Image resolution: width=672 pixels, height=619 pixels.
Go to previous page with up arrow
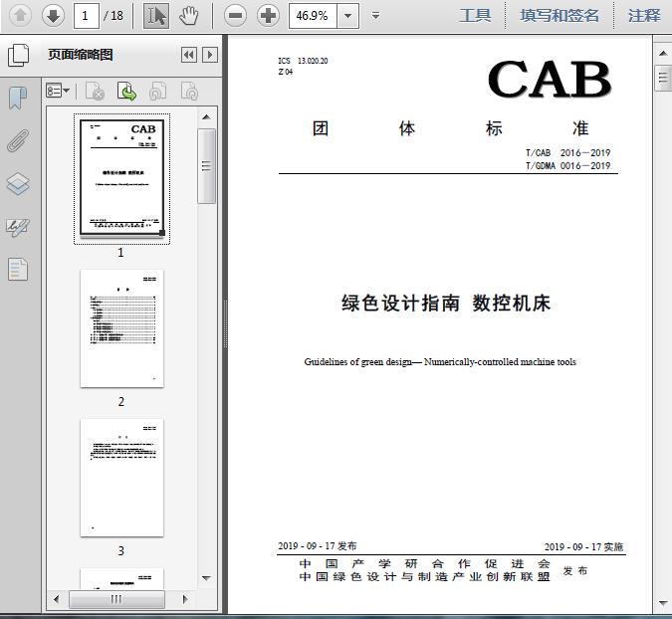click(20, 16)
